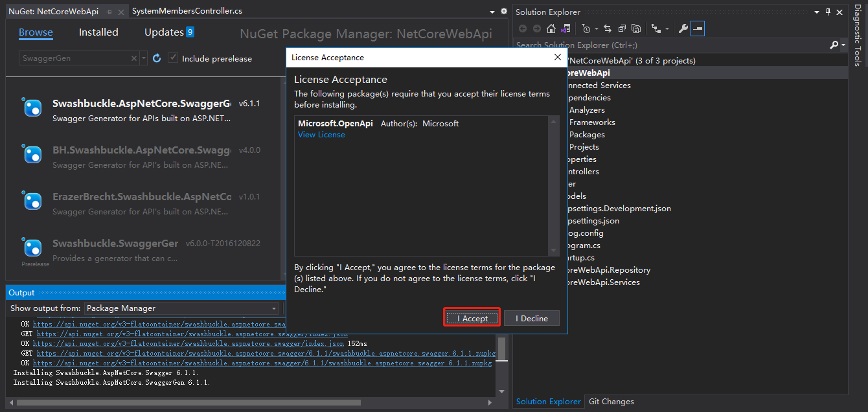This screenshot has width=868, height=412.
Task: Open the NuGet settings gear
Action: coord(504,12)
